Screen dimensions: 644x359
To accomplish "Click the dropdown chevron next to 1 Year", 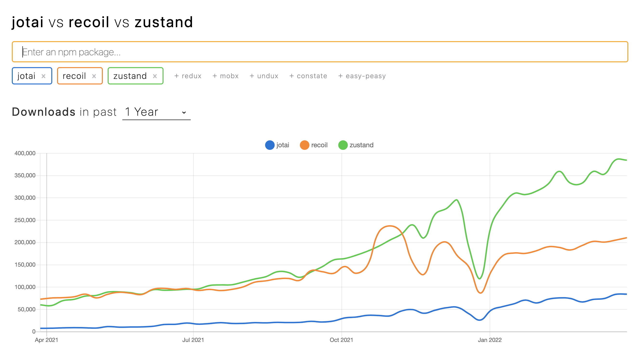I will coord(184,113).
